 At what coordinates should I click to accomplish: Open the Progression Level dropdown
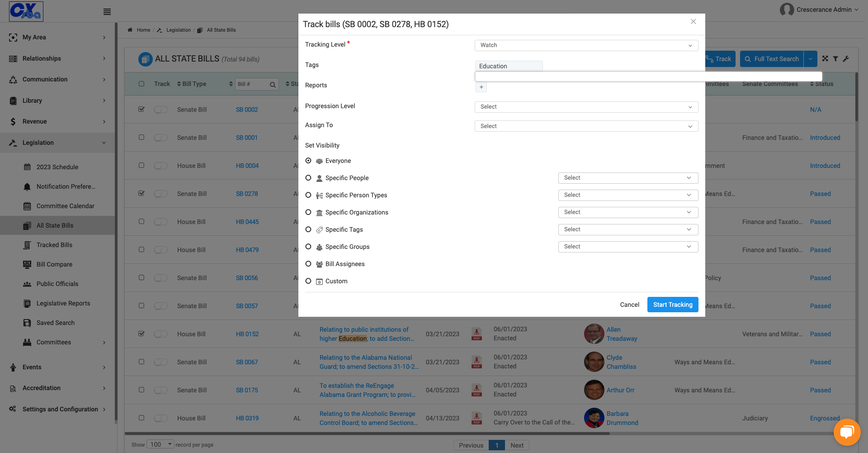(586, 107)
